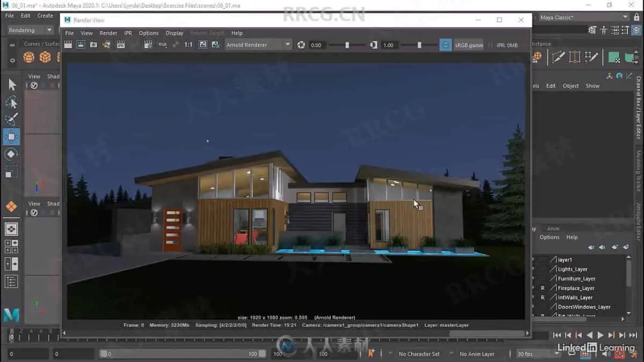Open the Object menu in Channel Box
644x362 pixels.
tap(570, 86)
